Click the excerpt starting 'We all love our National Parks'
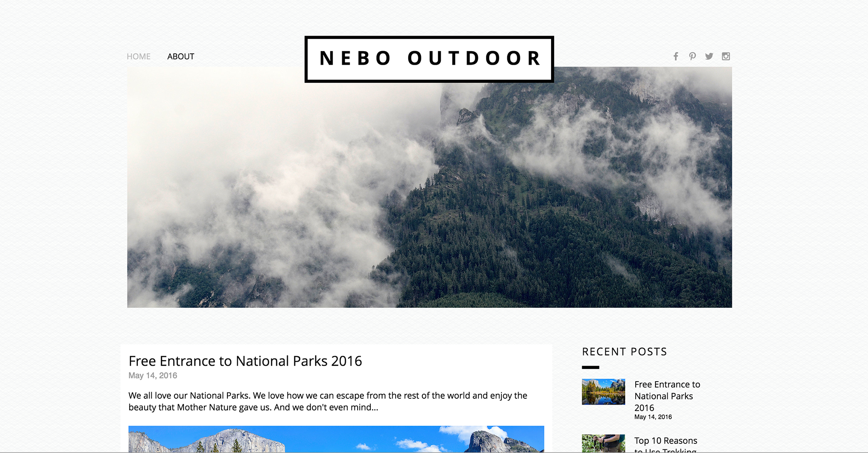This screenshot has height=453, width=868. point(328,401)
